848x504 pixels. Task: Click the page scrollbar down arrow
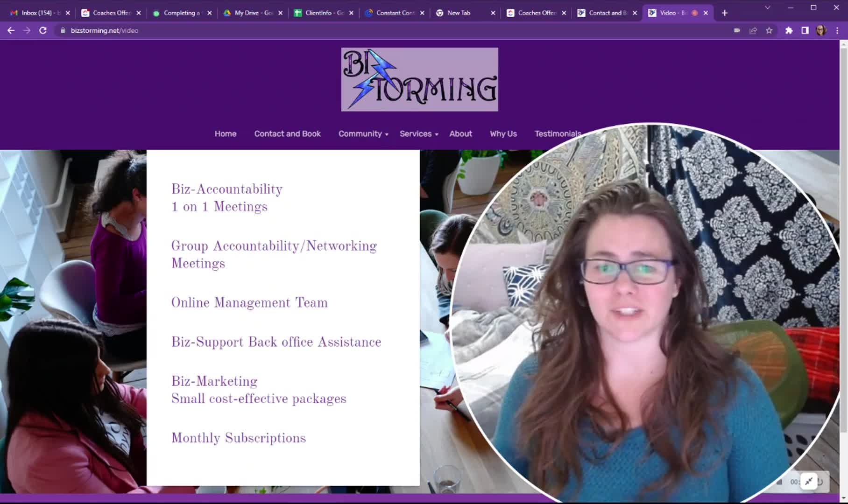[843, 498]
